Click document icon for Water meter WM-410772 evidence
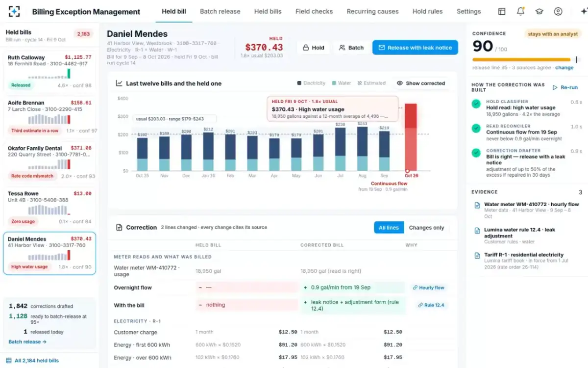588x368 pixels. pos(477,205)
